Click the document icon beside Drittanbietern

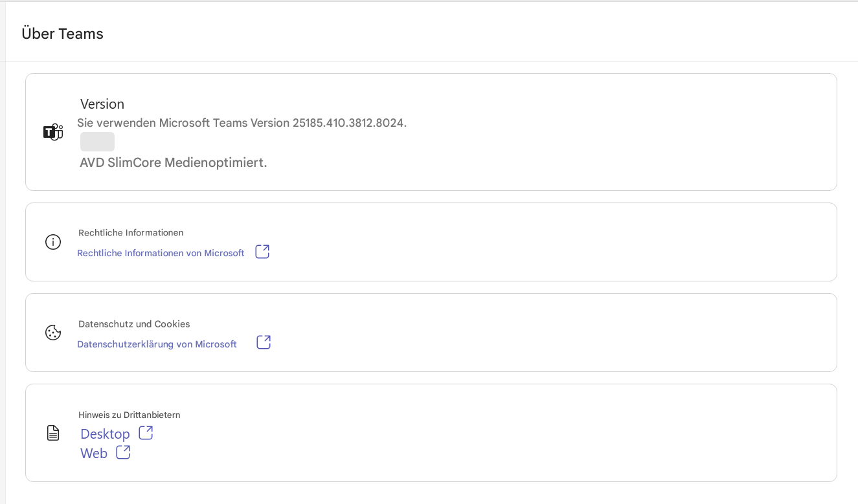(53, 433)
